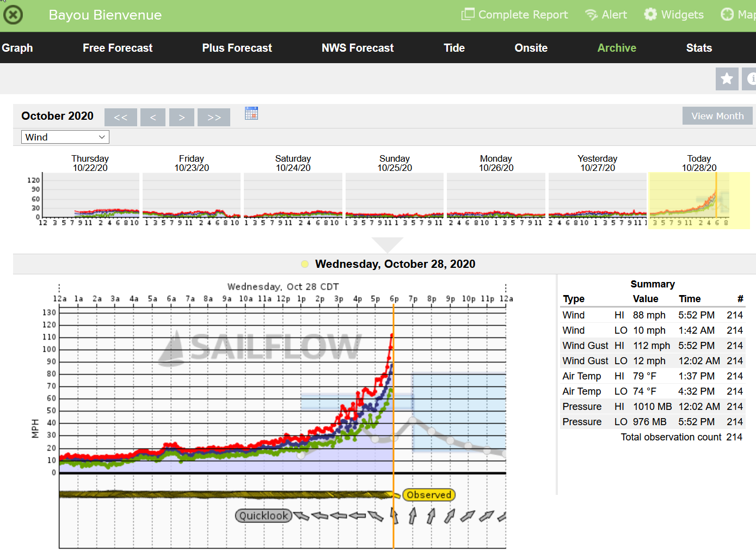The height and width of the screenshot is (558, 756).
Task: Open the Complete Report
Action: (x=514, y=15)
